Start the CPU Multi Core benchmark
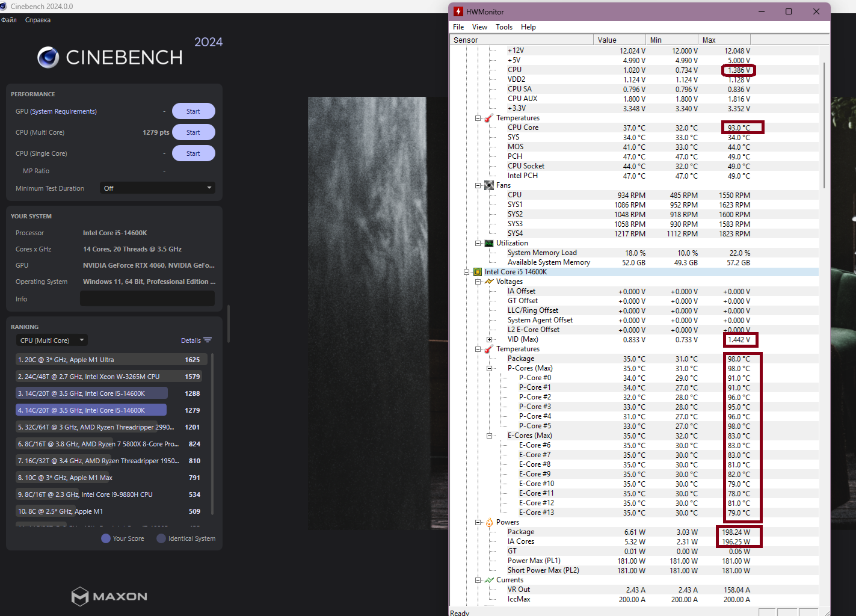 tap(194, 132)
